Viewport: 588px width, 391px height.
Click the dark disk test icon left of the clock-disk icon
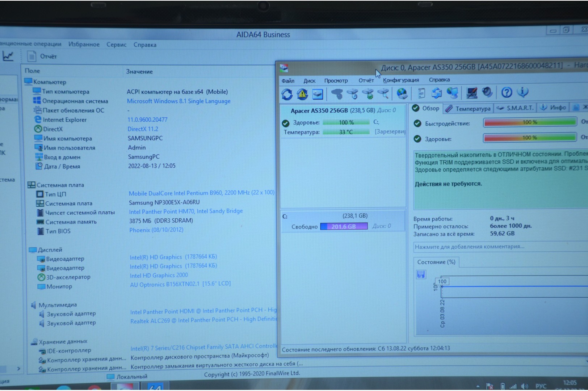point(337,94)
